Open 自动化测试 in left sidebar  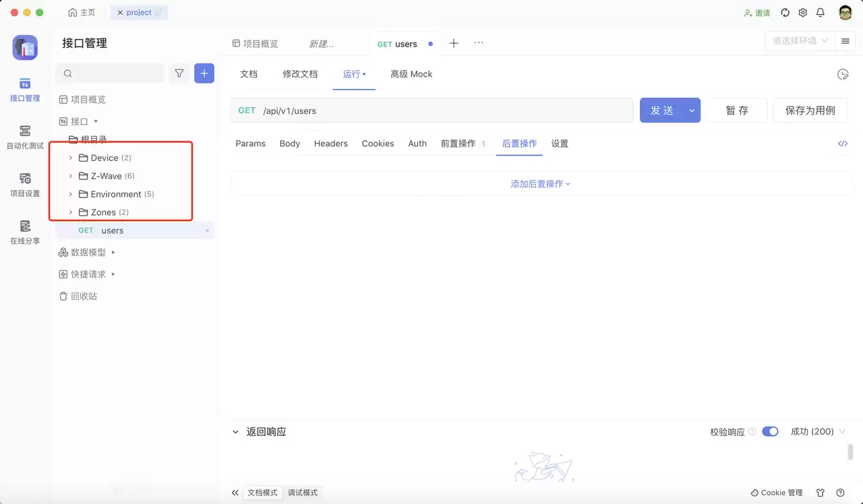pyautogui.click(x=25, y=137)
